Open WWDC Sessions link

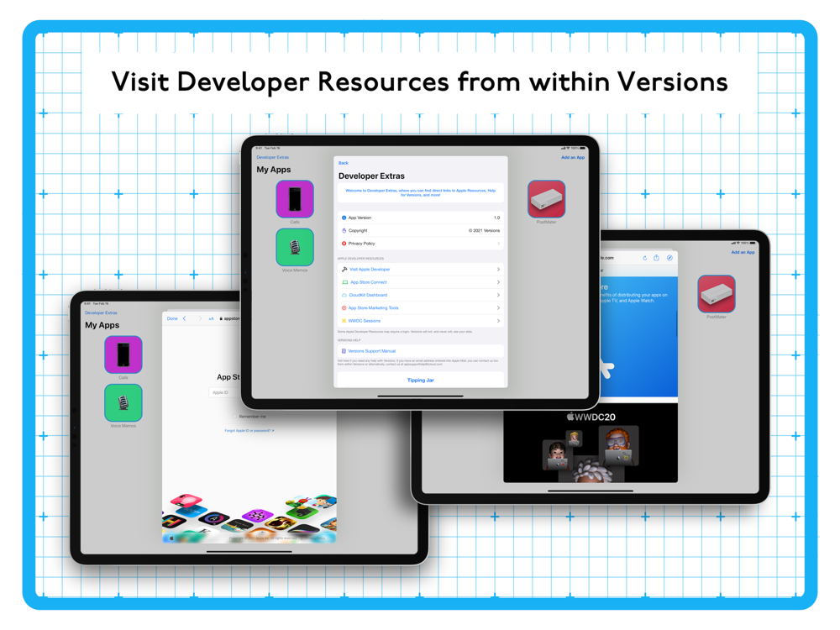pyautogui.click(x=365, y=321)
